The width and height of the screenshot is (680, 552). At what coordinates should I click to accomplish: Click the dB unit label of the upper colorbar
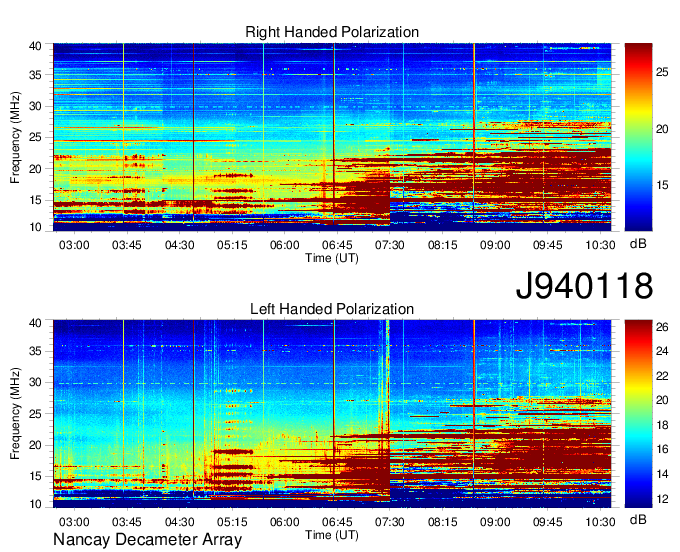click(638, 244)
